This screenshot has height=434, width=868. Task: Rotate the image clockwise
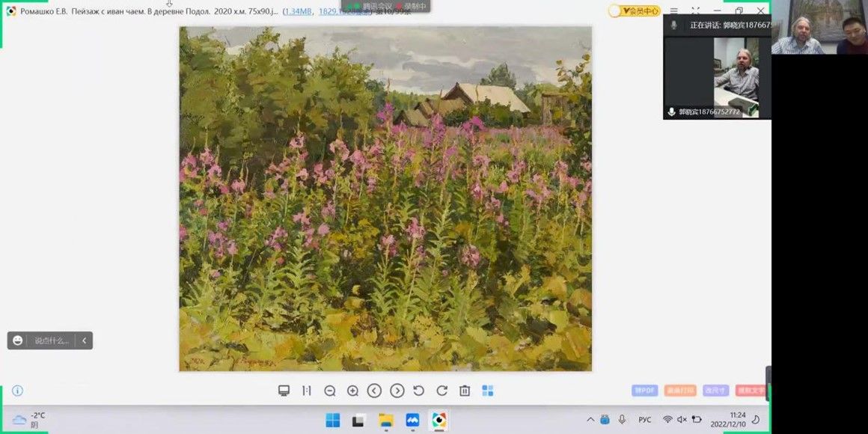pyautogui.click(x=441, y=391)
